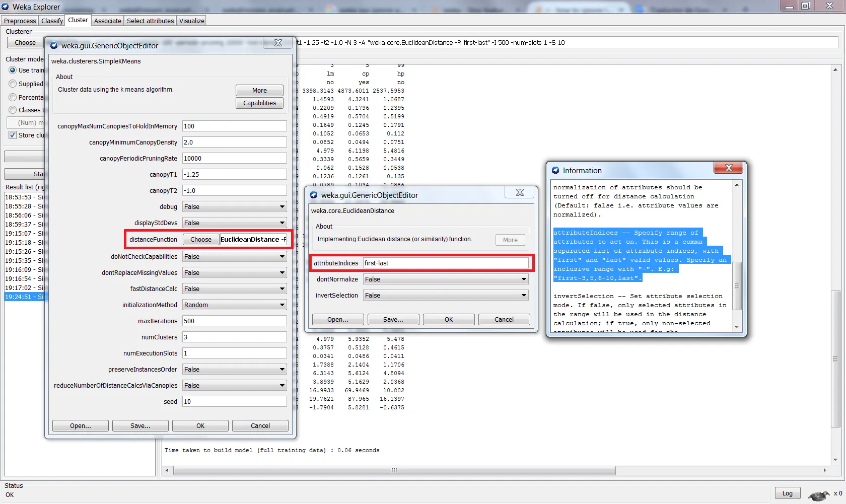Switch to the Visualize tab
Screen dimensions: 846x504
pos(192,21)
